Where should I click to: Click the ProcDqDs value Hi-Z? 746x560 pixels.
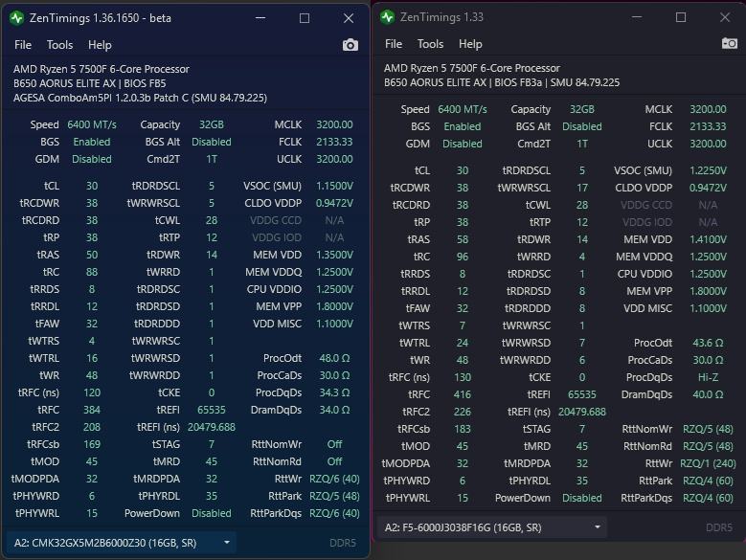(x=708, y=377)
